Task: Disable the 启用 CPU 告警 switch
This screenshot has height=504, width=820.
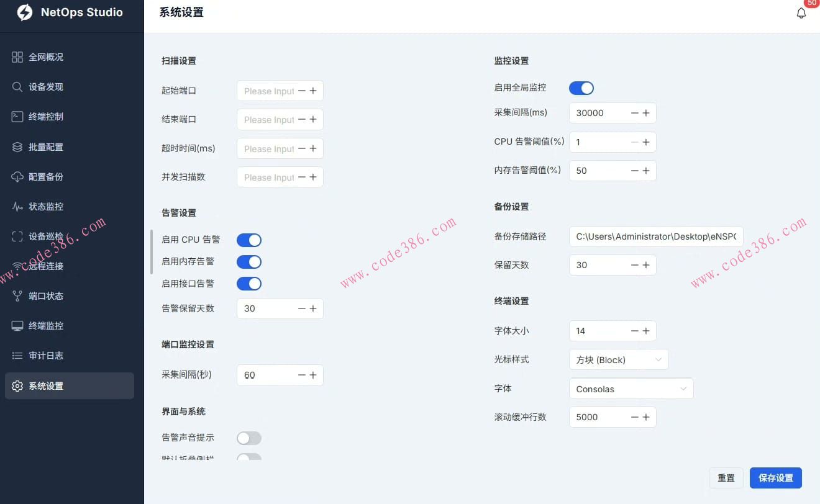Action: tap(248, 240)
